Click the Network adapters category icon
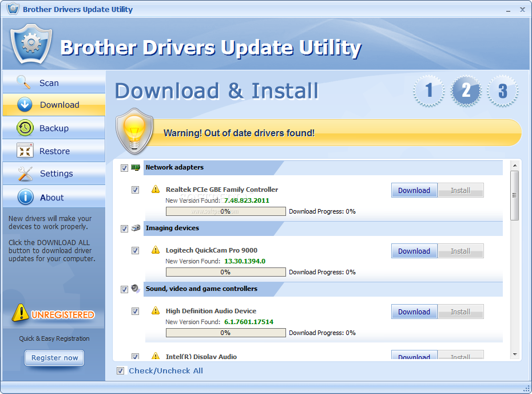This screenshot has height=394, width=532. (136, 167)
